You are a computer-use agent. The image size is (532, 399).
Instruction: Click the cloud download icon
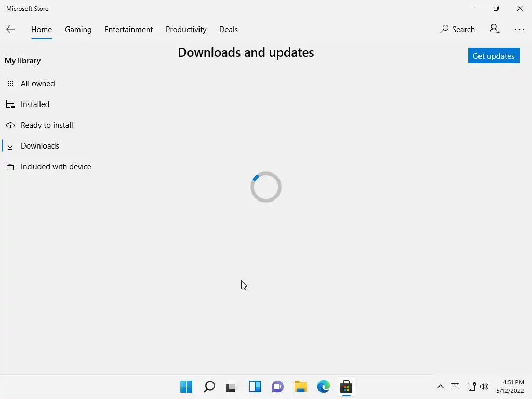point(10,125)
